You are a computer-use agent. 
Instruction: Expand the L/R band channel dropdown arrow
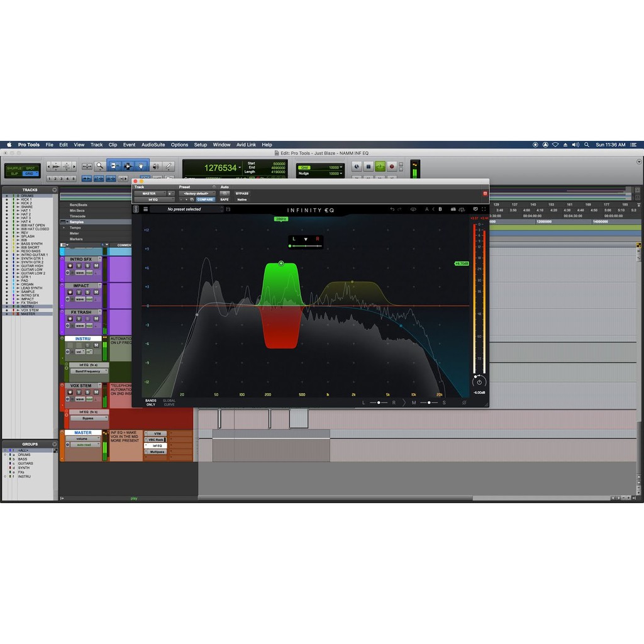[x=306, y=239]
